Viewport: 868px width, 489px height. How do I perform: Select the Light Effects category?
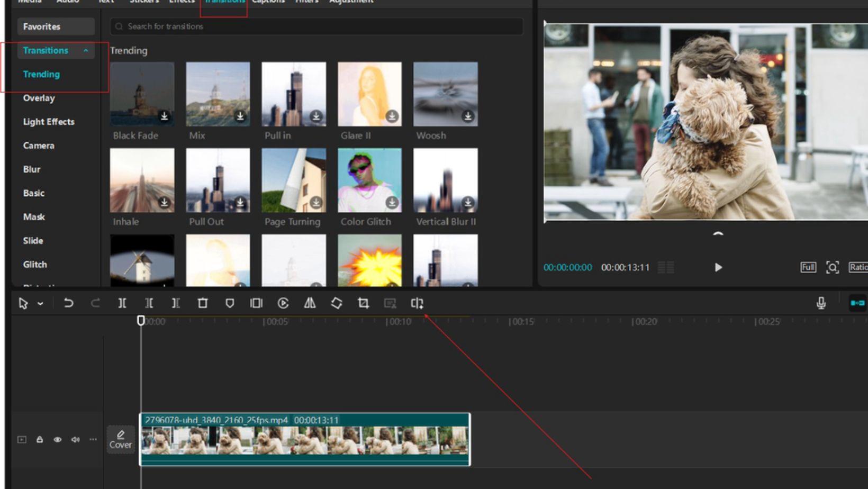tap(49, 122)
